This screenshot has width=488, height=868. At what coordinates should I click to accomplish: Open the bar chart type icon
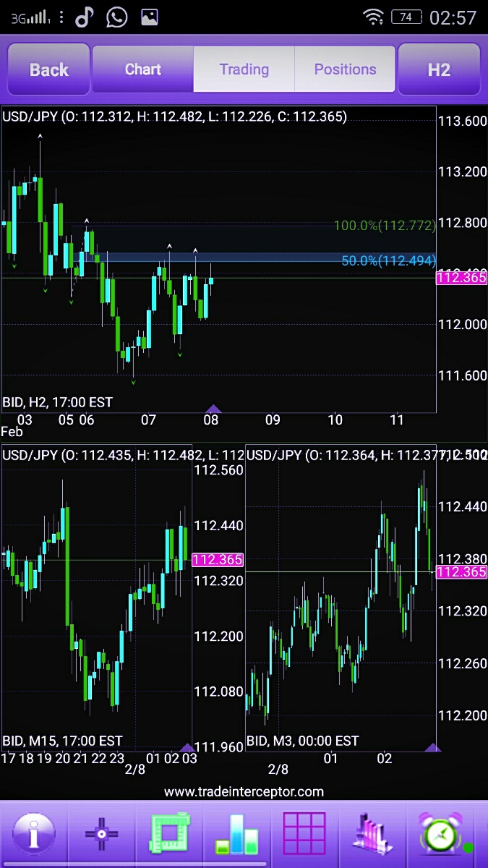(x=237, y=834)
